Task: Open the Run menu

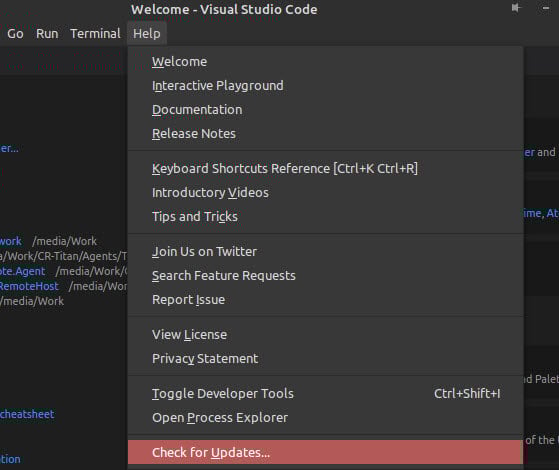Action: point(47,34)
